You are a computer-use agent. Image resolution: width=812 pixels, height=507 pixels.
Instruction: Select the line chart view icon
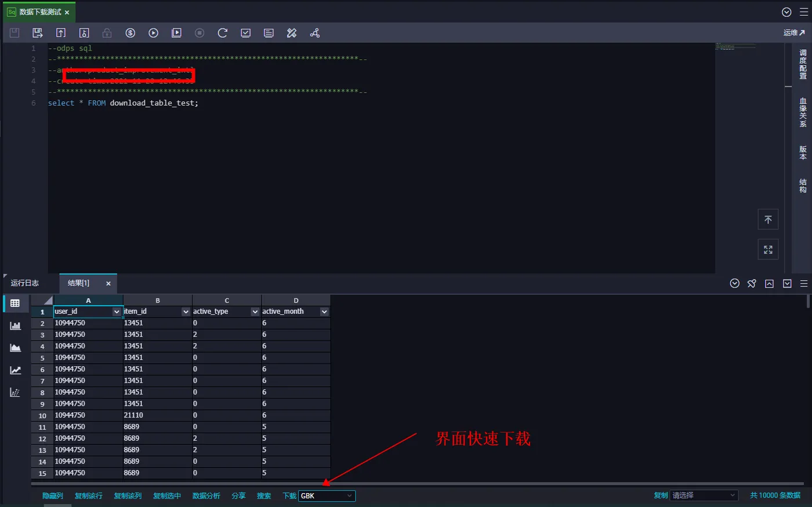tap(15, 370)
